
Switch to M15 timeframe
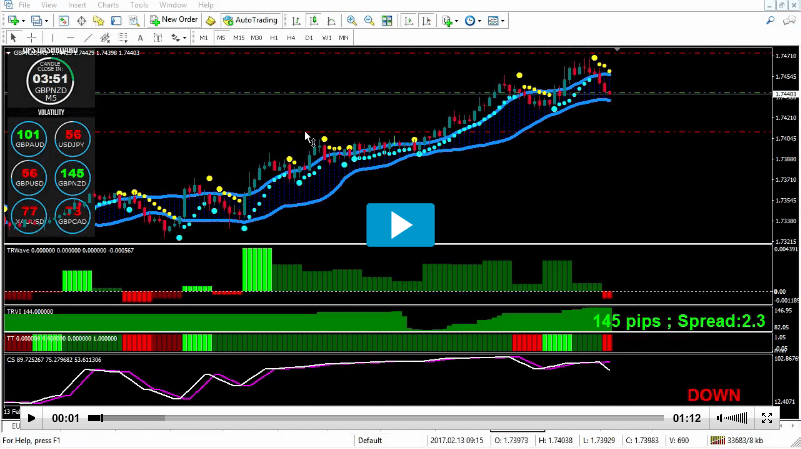[239, 37]
